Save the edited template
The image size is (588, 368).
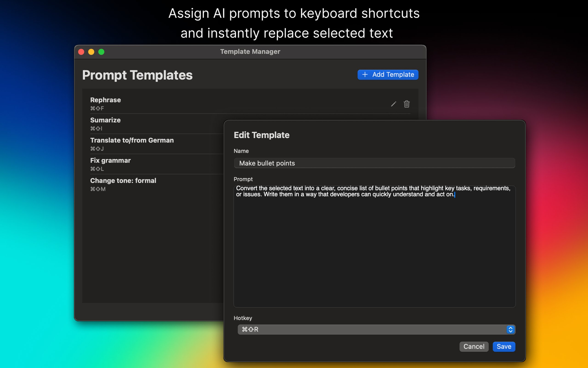[504, 347]
